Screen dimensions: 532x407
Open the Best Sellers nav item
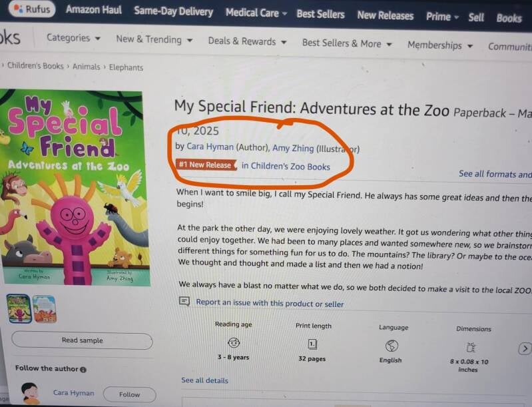(x=320, y=14)
